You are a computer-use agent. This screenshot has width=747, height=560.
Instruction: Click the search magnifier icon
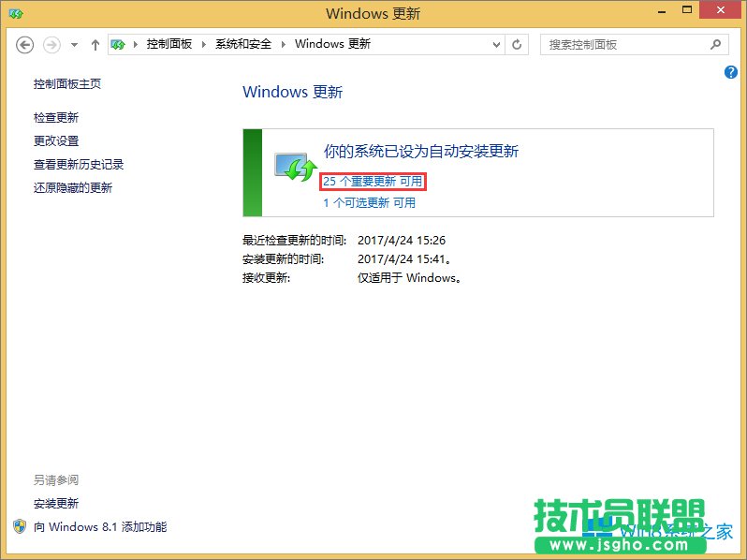(x=715, y=44)
